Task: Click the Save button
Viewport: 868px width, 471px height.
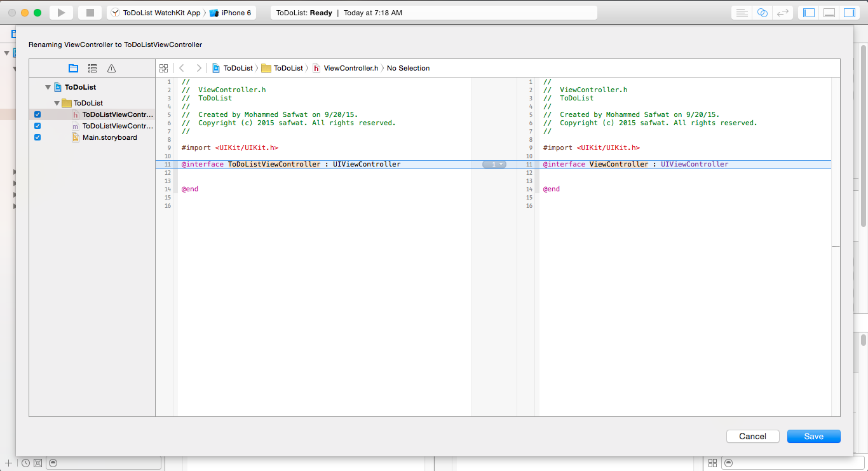Action: pyautogui.click(x=814, y=436)
